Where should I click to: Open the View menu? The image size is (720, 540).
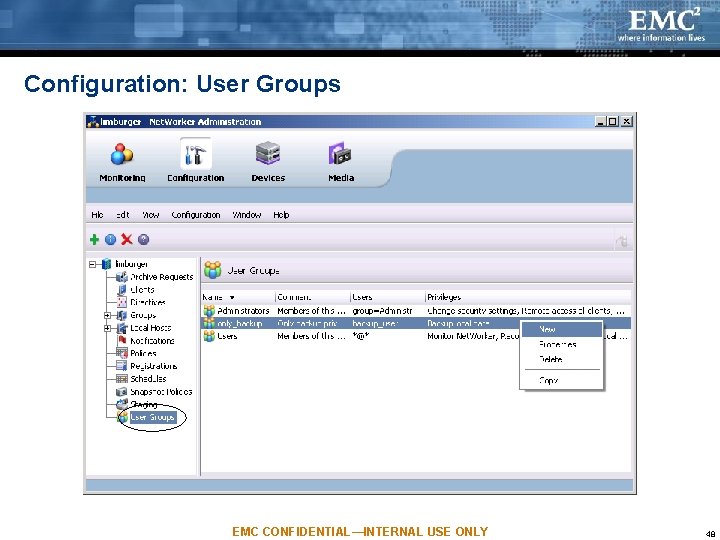click(151, 215)
